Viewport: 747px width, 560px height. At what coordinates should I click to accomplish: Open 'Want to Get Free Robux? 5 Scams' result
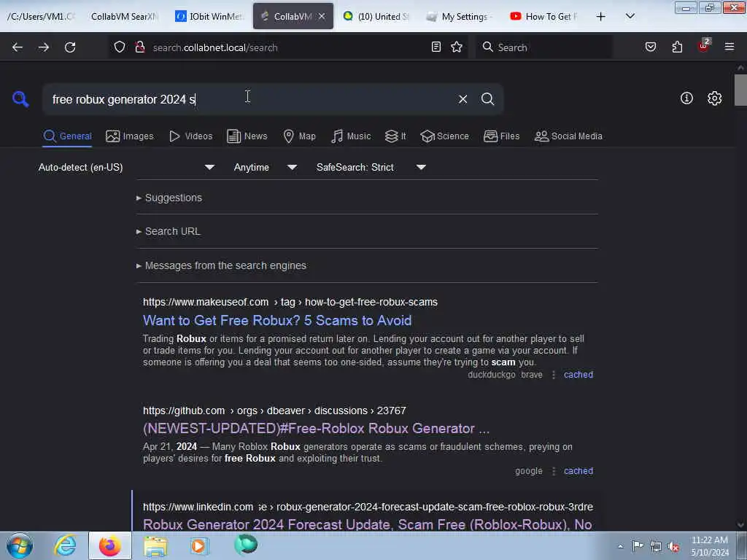pyautogui.click(x=277, y=321)
